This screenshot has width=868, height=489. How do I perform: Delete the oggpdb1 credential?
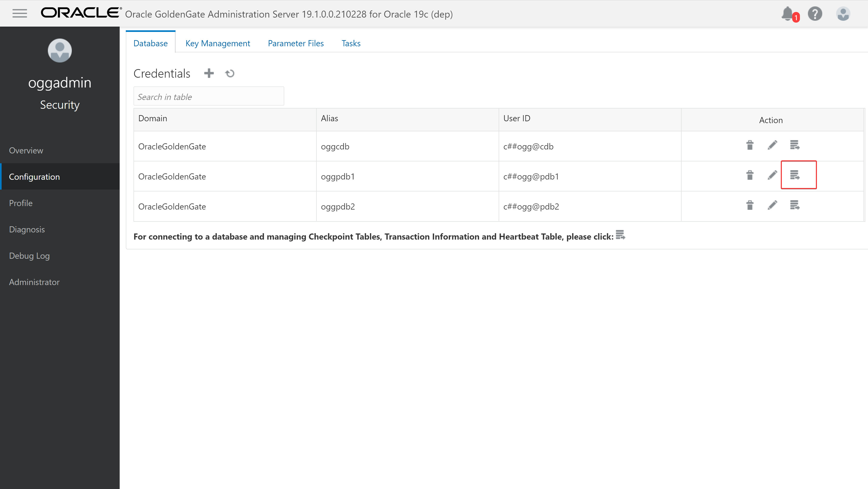[750, 175]
